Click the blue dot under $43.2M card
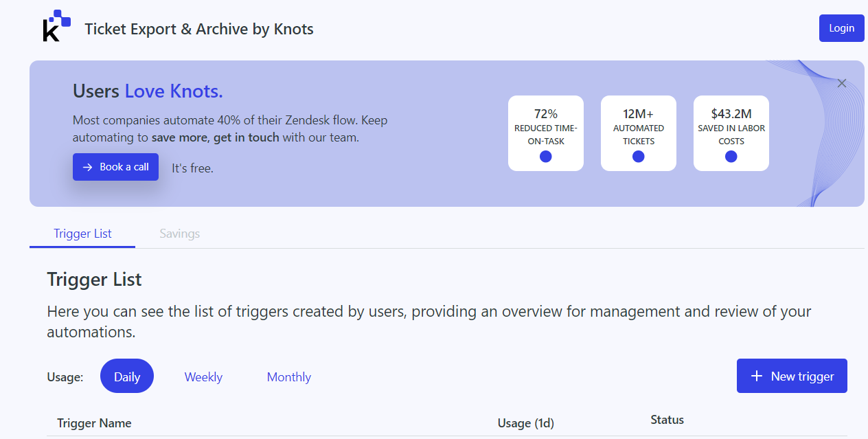Image resolution: width=868 pixels, height=439 pixels. [731, 157]
